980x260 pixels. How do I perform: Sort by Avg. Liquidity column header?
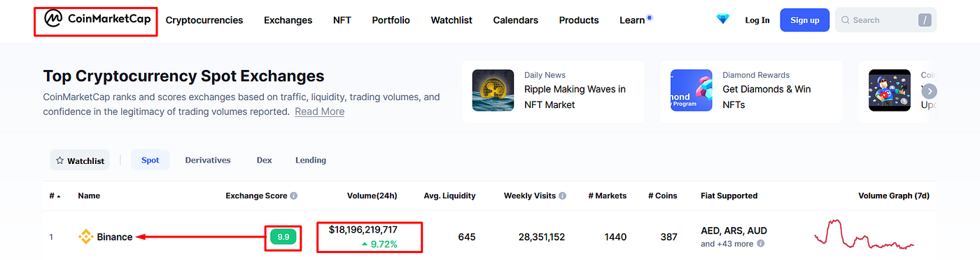449,196
